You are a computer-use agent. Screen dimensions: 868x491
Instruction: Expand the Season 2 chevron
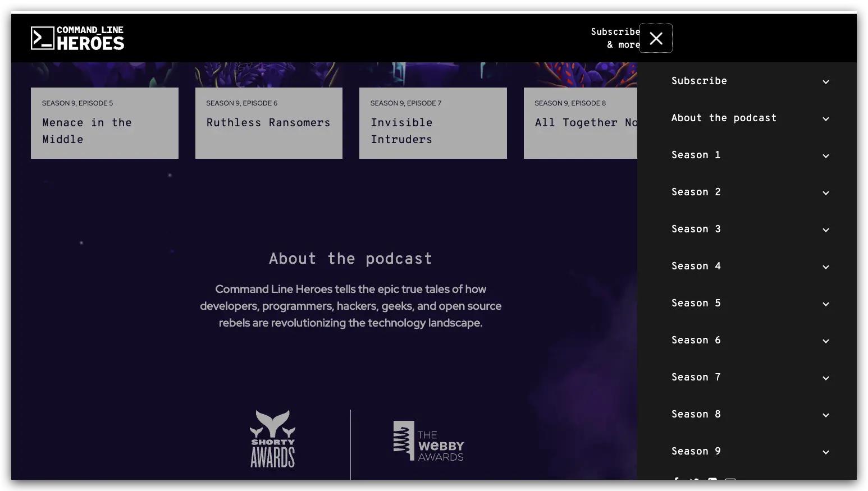[x=826, y=193]
